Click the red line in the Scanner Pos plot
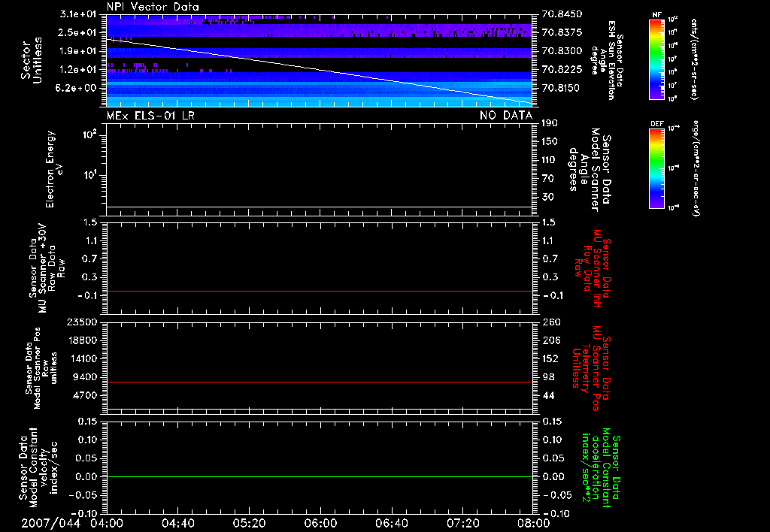Screen dimensions: 770x532 pyautogui.click(x=320, y=382)
